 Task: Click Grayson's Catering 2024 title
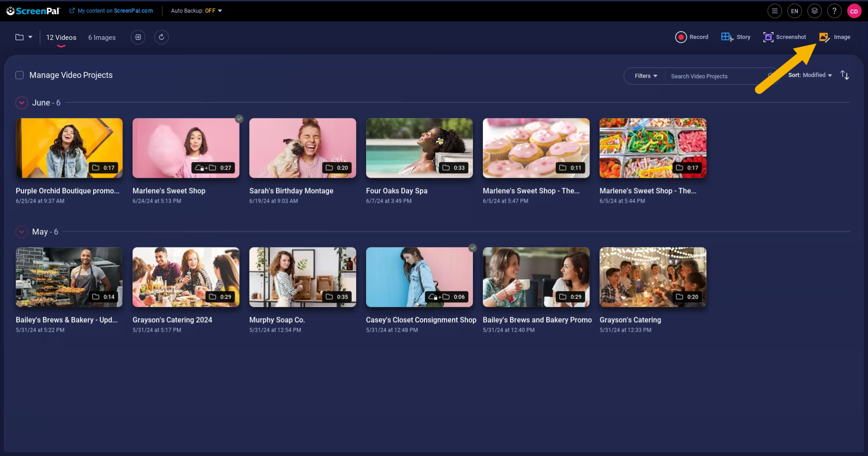172,320
